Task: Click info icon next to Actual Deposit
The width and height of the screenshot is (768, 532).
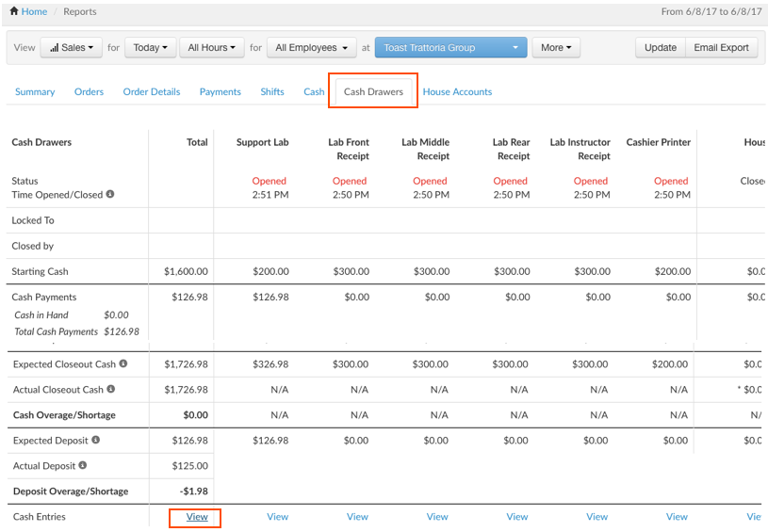Action: (x=83, y=465)
